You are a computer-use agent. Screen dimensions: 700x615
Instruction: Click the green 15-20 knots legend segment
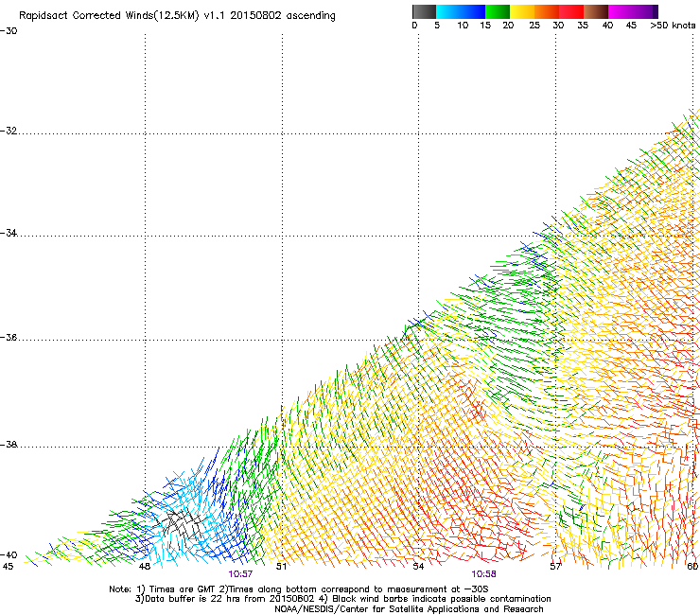click(498, 11)
